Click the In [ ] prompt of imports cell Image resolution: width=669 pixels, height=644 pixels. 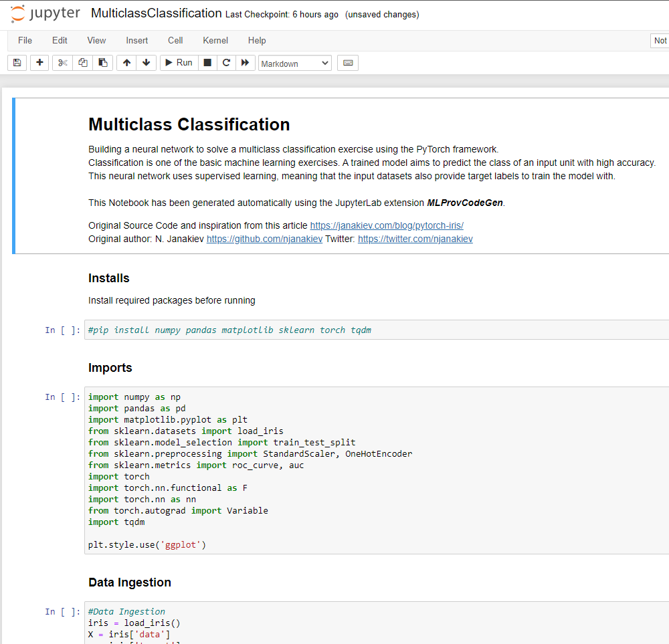[x=63, y=397]
